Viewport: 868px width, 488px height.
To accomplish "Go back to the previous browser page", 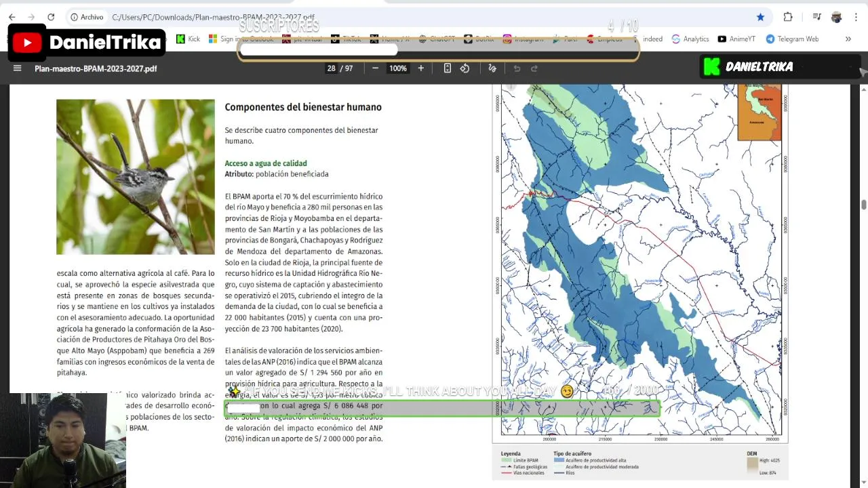I will coord(12,17).
